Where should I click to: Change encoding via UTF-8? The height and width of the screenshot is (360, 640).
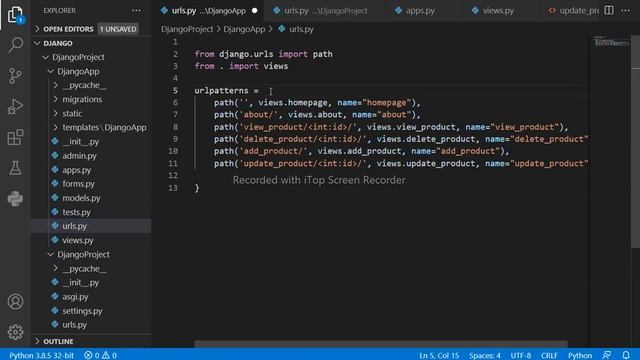[x=521, y=355]
